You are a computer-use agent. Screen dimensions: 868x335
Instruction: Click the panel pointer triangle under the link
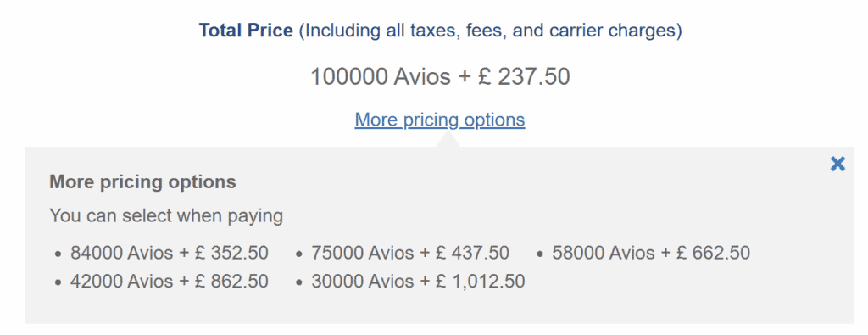tap(448, 141)
